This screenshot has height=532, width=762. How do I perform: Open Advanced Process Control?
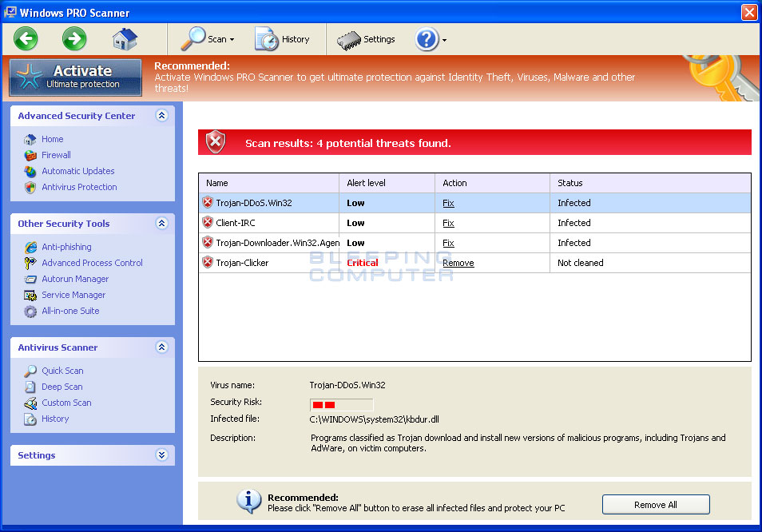point(92,263)
